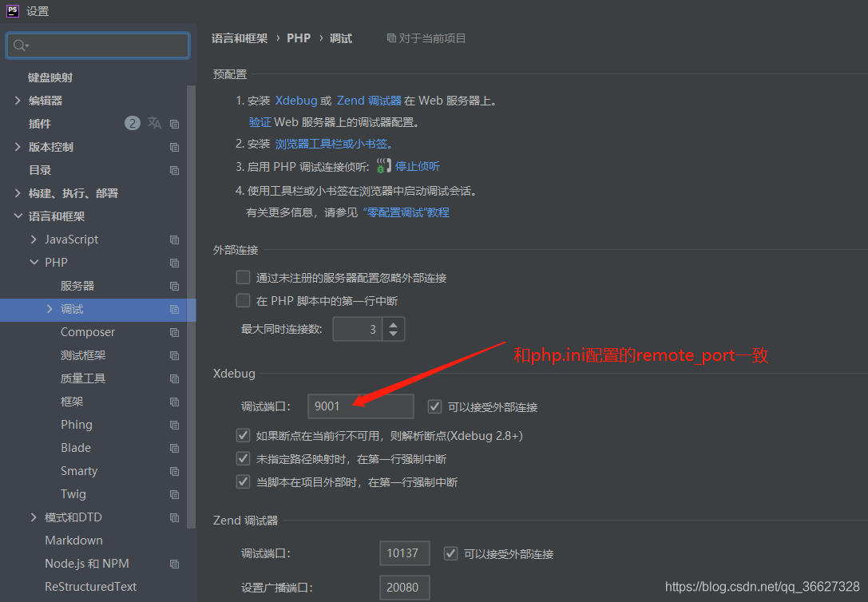Image resolution: width=868 pixels, height=602 pixels.
Task: Click the 对于当前项目 copy icon in header
Action: pyautogui.click(x=390, y=38)
